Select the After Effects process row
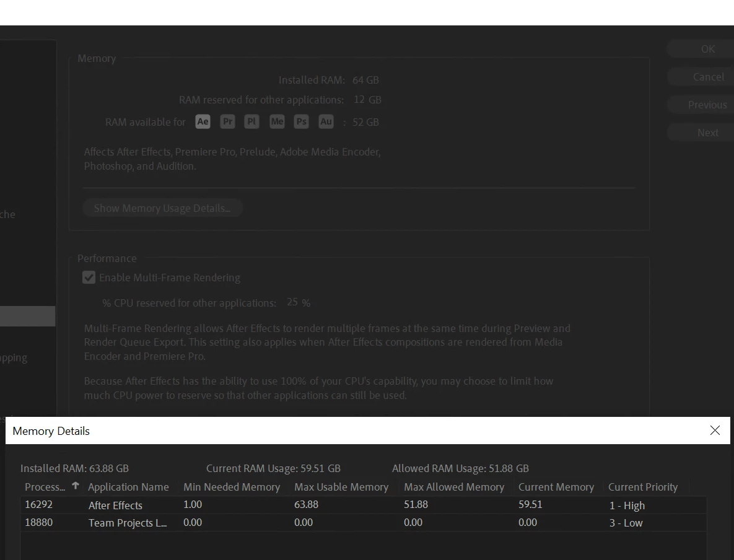 click(363, 505)
